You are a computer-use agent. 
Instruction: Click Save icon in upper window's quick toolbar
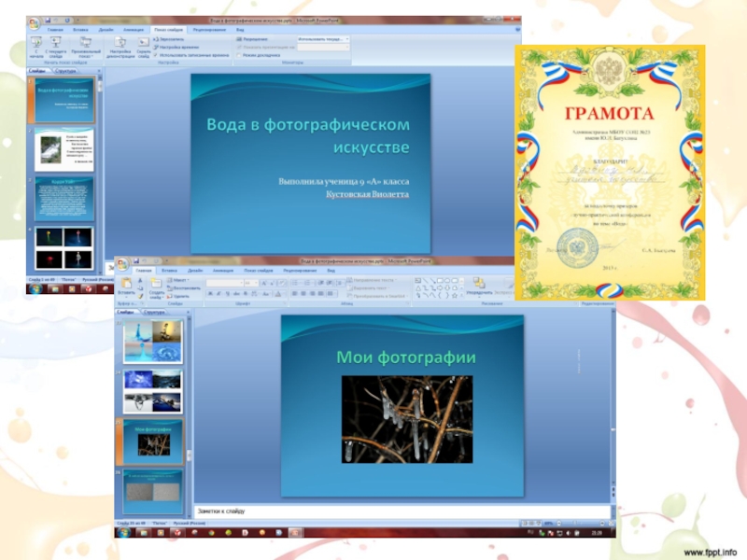pos(48,21)
